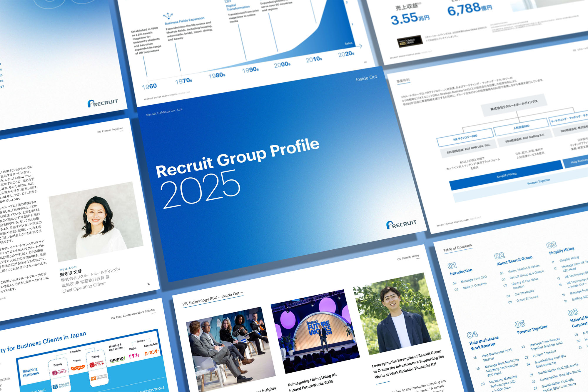Click the orange Jalan travel logo
Screen dimensions: 588x392
[78, 367]
